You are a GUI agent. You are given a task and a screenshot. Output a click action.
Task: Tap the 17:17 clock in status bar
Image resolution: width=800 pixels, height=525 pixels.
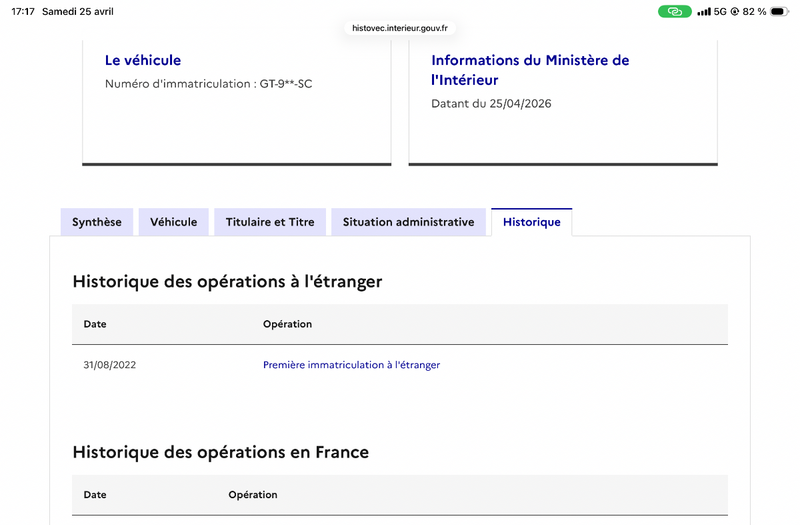pyautogui.click(x=23, y=11)
